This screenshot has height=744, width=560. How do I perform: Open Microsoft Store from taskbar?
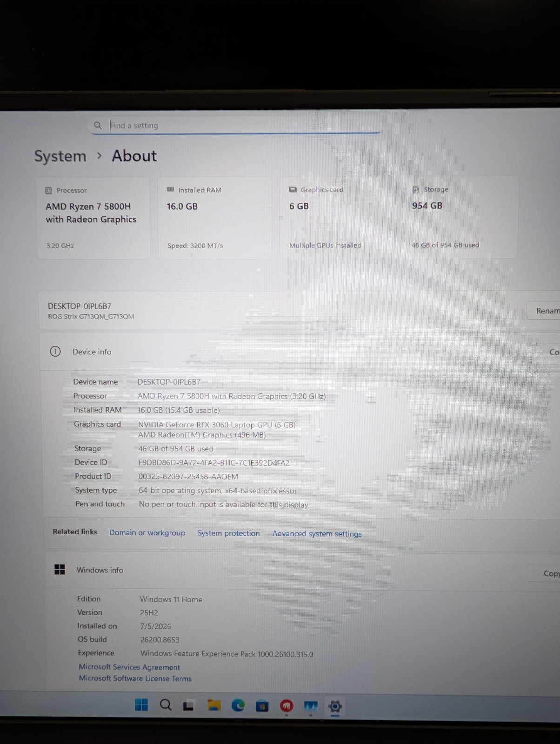coord(262,706)
